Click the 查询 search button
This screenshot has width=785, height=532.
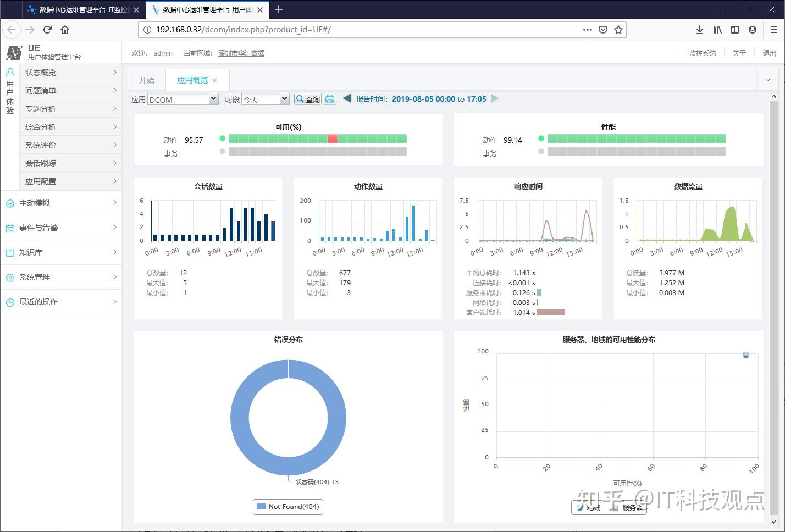click(308, 99)
